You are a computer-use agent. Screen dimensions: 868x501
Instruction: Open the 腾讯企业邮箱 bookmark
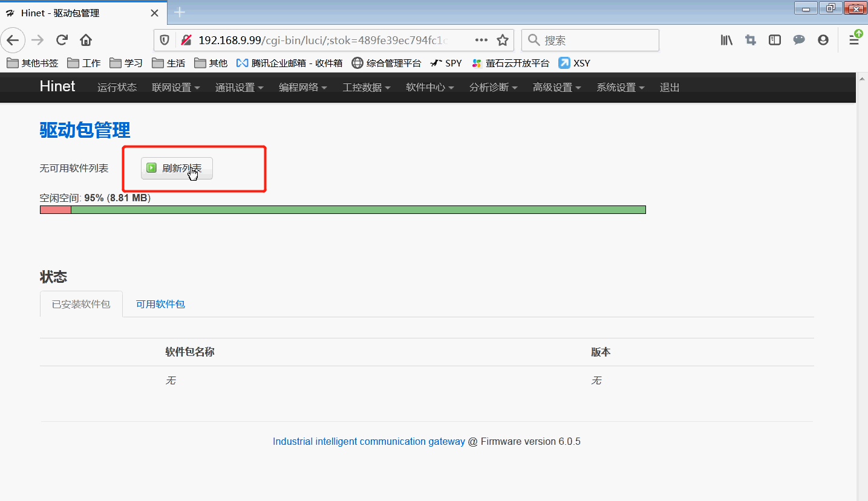289,63
